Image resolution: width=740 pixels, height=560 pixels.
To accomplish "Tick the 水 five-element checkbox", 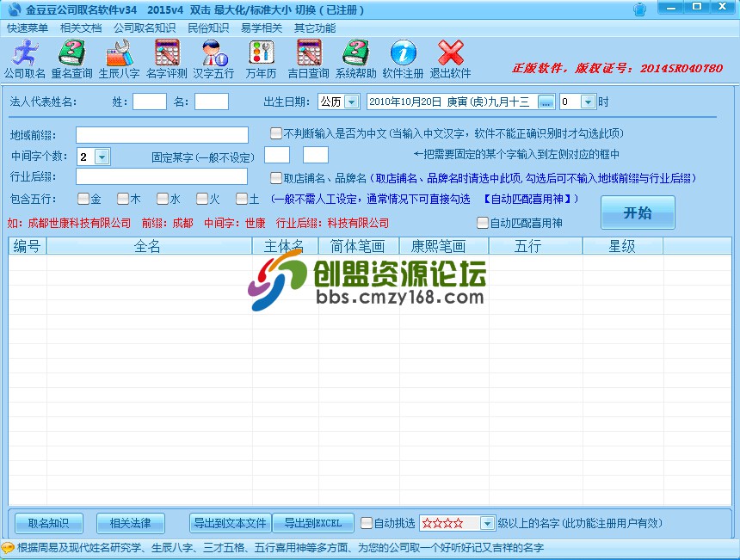I will tap(163, 199).
